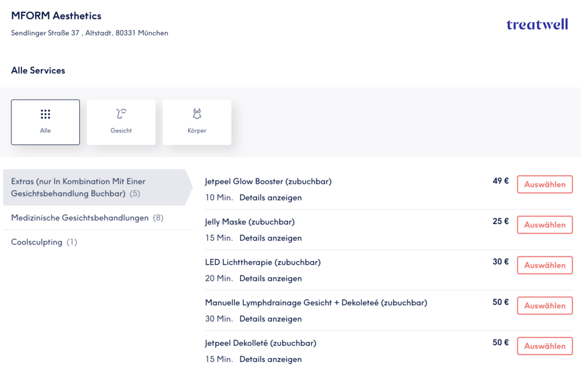Click the Jetpeel Glow Booster service title
581x392 pixels.
268,182
